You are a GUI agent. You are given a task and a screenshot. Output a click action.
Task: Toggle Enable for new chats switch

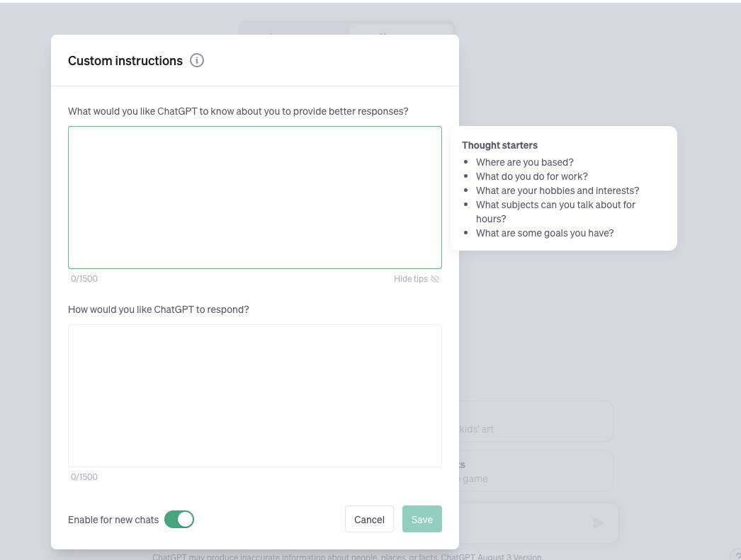tap(179, 520)
